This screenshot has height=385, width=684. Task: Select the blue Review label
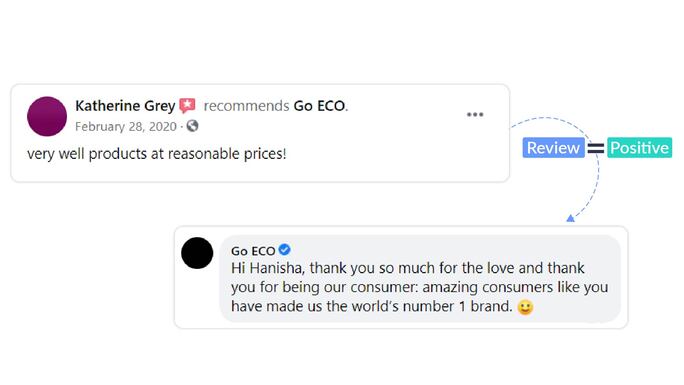[554, 148]
